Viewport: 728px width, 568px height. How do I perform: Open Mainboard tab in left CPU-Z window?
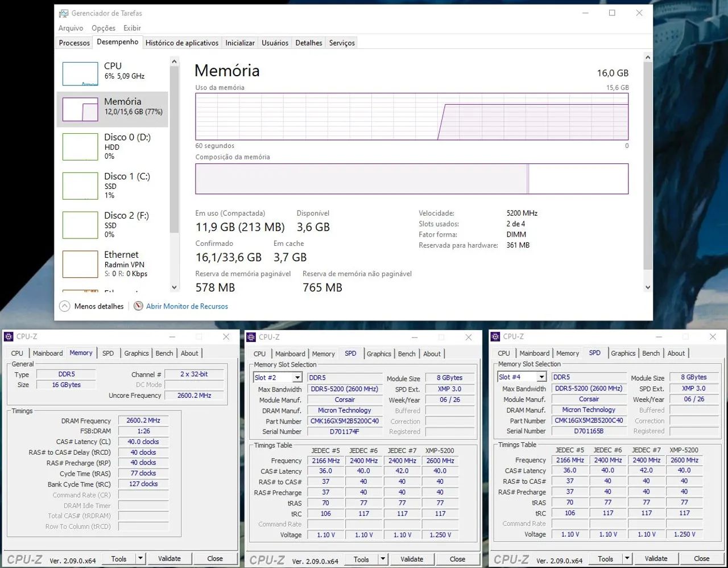coord(48,353)
